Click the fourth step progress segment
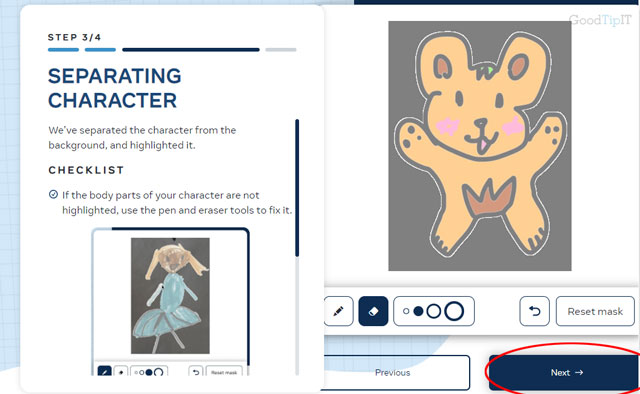The height and width of the screenshot is (394, 640). pyautogui.click(x=281, y=50)
